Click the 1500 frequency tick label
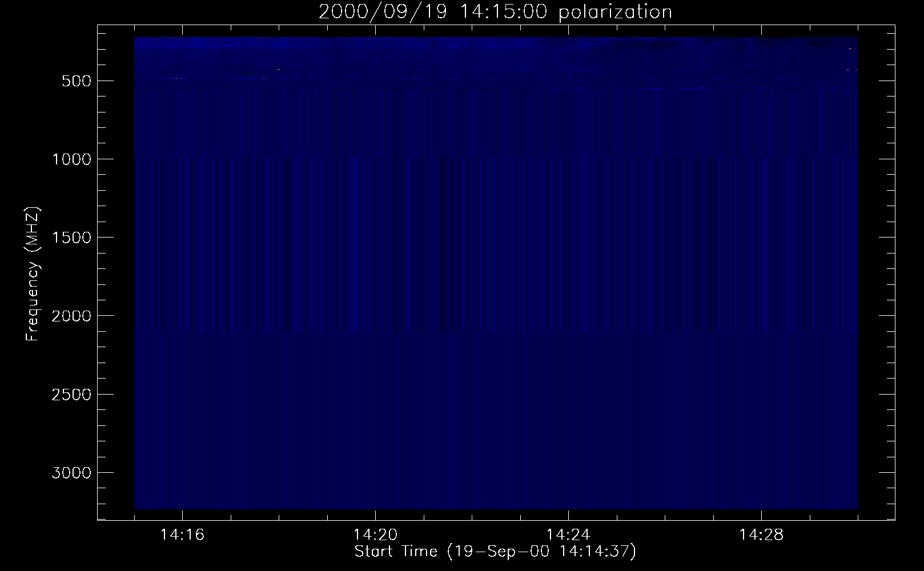 point(72,238)
